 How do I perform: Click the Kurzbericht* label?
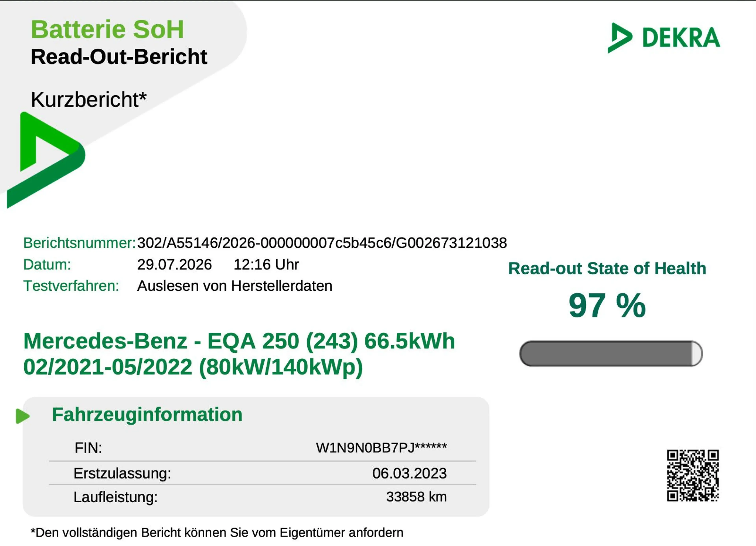tap(89, 99)
